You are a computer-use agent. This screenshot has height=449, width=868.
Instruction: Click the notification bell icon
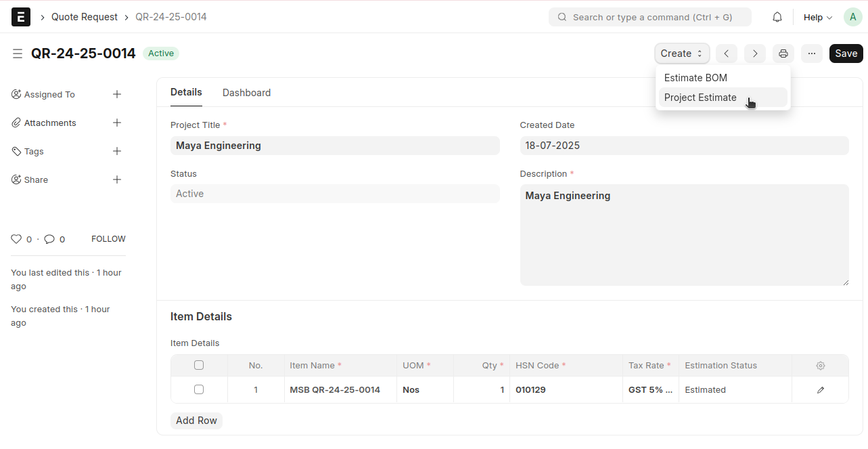[x=777, y=17]
